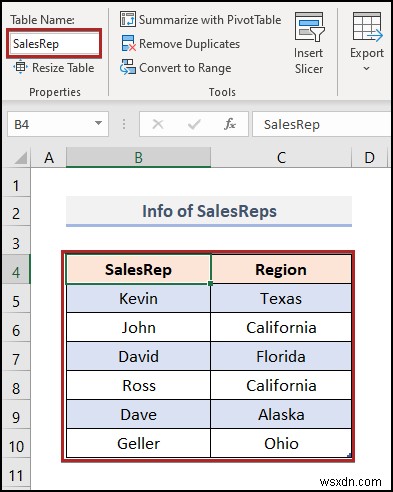Select column C header
Image resolution: width=393 pixels, height=492 pixels.
pos(281,157)
